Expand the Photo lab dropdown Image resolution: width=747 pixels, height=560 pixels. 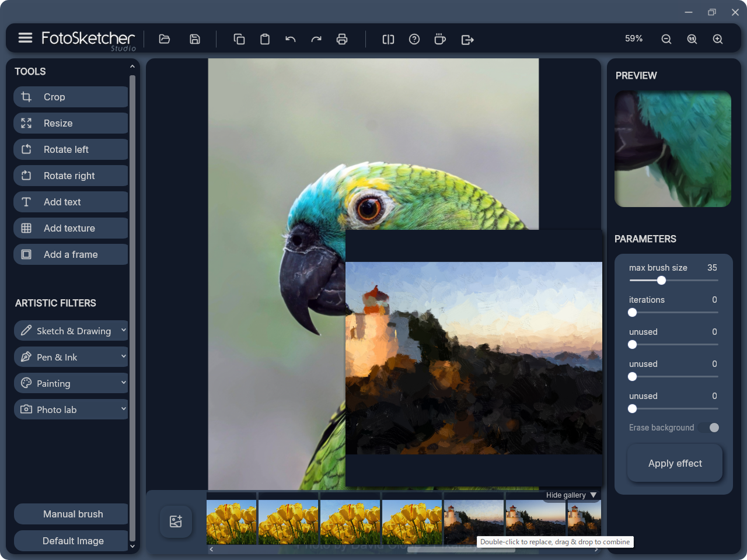tap(71, 409)
